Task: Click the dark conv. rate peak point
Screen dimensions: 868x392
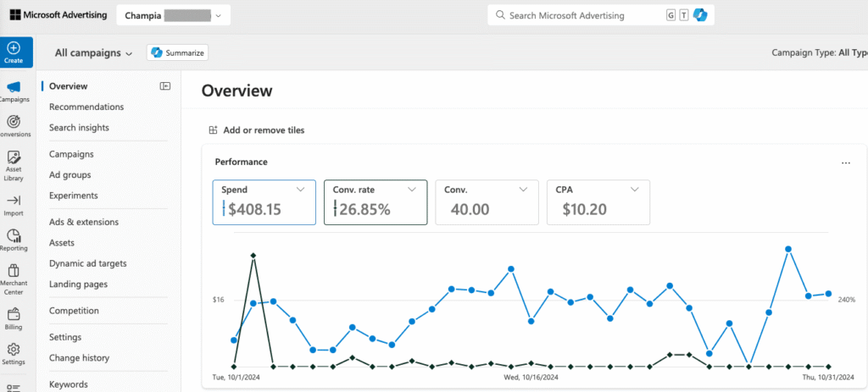Action: click(253, 256)
